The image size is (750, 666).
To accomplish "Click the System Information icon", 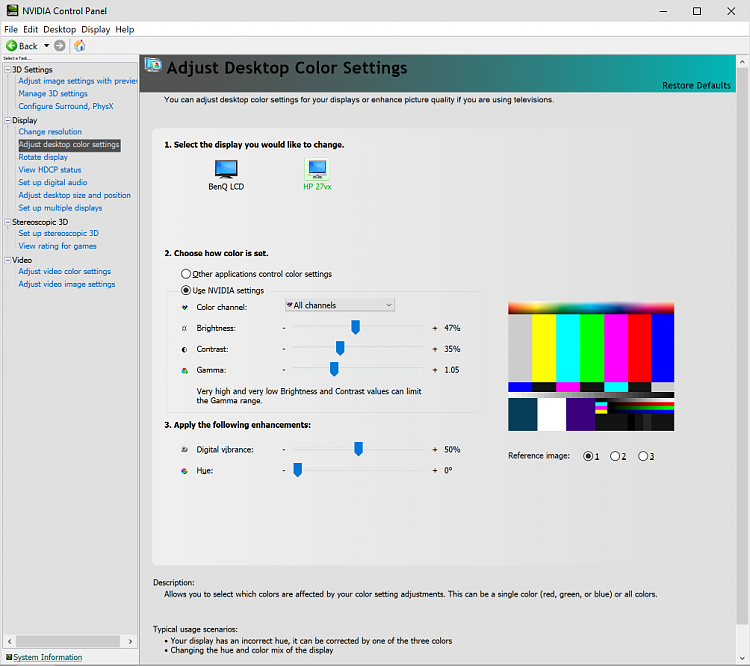I will [9, 657].
